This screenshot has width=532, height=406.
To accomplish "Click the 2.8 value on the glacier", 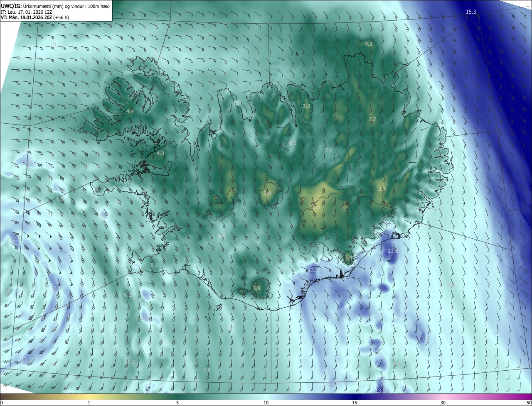I will click(268, 193).
